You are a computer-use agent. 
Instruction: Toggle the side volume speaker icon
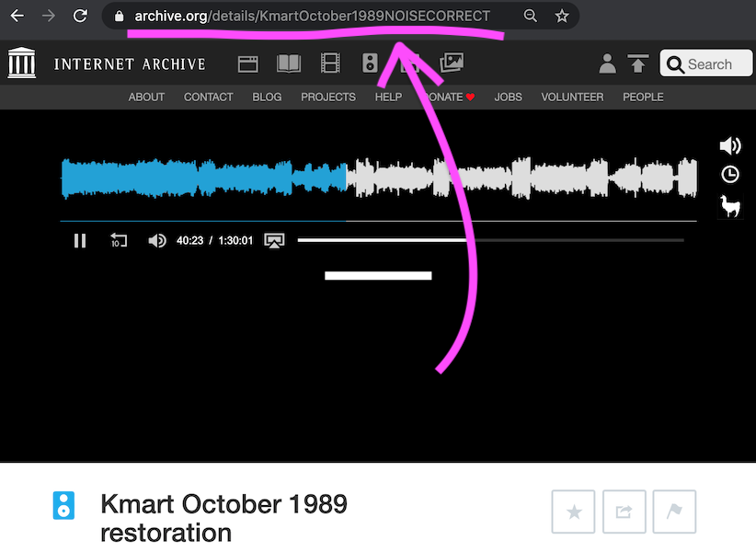point(730,145)
